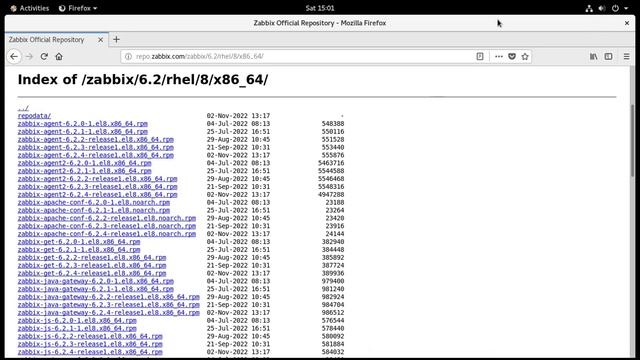Download zabbix-java-gateway-6.2.3-release1.el8.x86_64.rpm
This screenshot has width=640, height=360.
point(109,304)
